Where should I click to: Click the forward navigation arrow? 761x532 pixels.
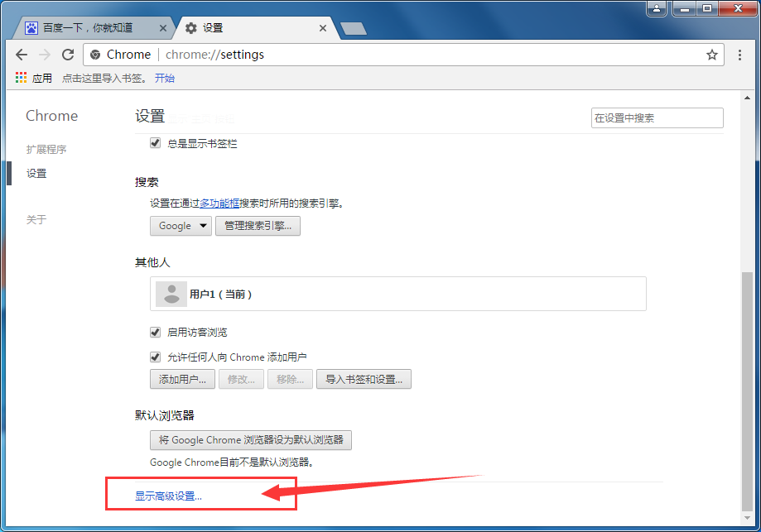[x=45, y=55]
